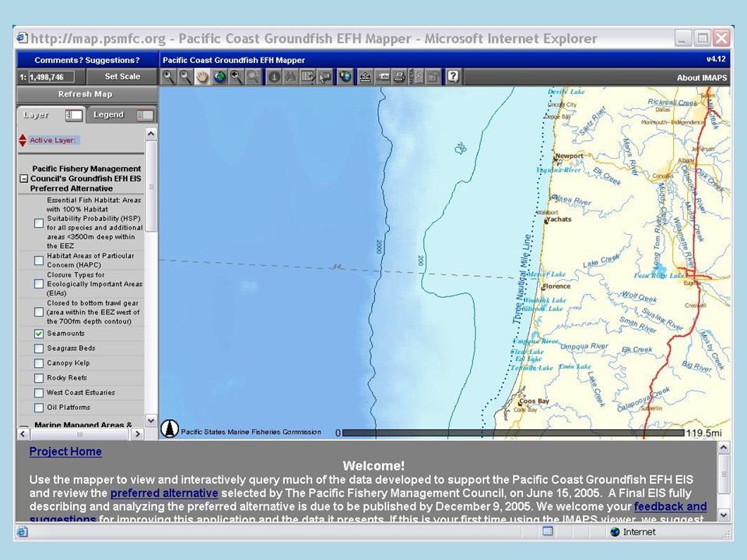Open the feedback and suggestions link

(670, 506)
